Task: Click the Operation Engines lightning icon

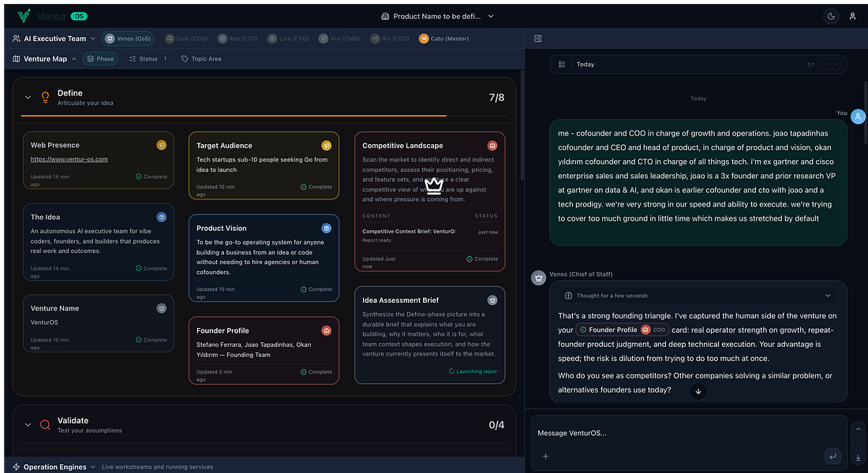Action: click(16, 467)
